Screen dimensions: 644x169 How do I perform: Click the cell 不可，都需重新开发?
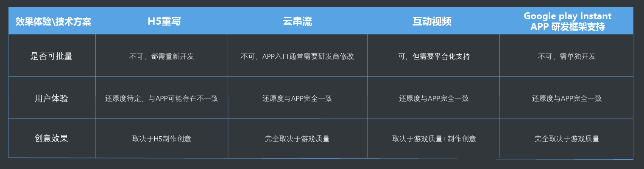tap(162, 56)
